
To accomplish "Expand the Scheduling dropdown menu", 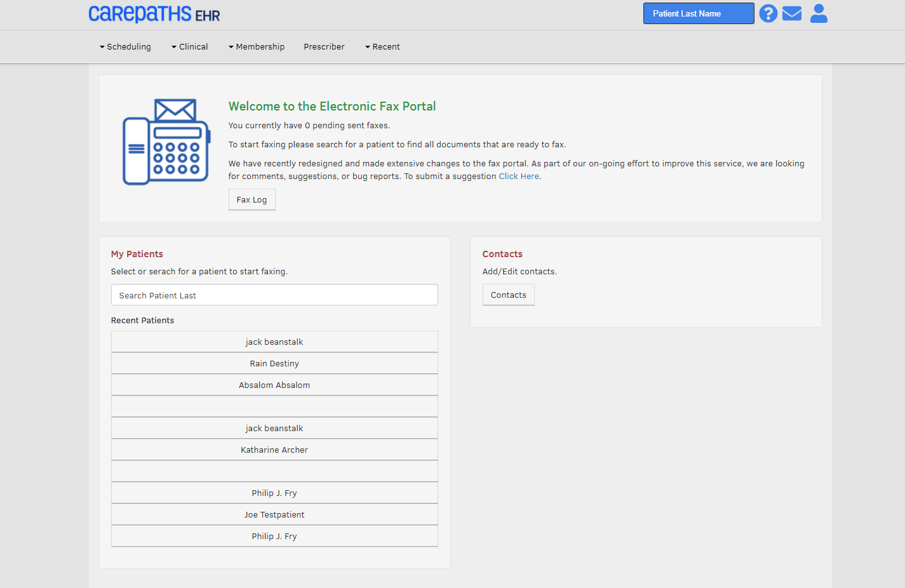I will [x=125, y=47].
